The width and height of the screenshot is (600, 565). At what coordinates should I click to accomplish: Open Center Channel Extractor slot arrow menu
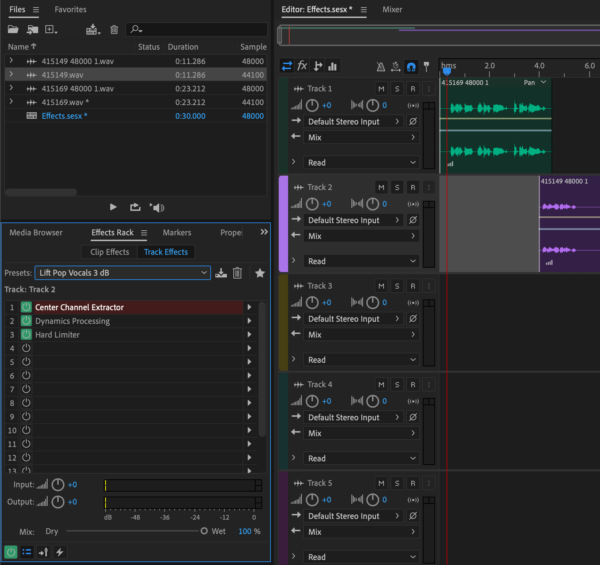[x=249, y=307]
